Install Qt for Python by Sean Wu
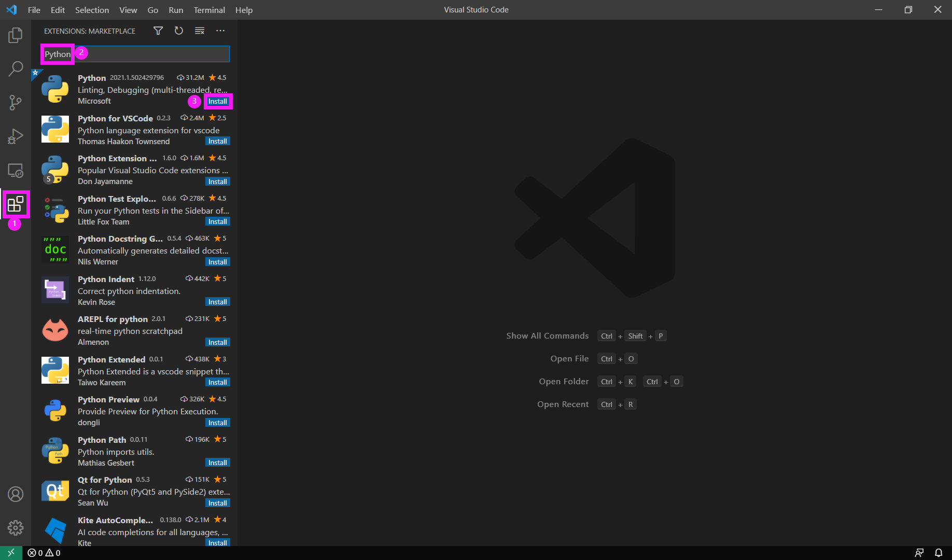Screen dimensions: 952x560 click(218, 503)
